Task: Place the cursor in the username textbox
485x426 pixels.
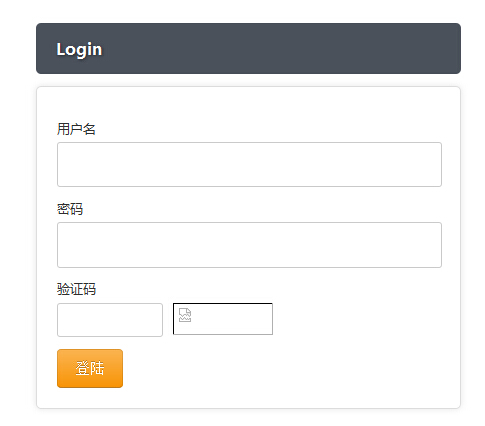Action: [249, 164]
